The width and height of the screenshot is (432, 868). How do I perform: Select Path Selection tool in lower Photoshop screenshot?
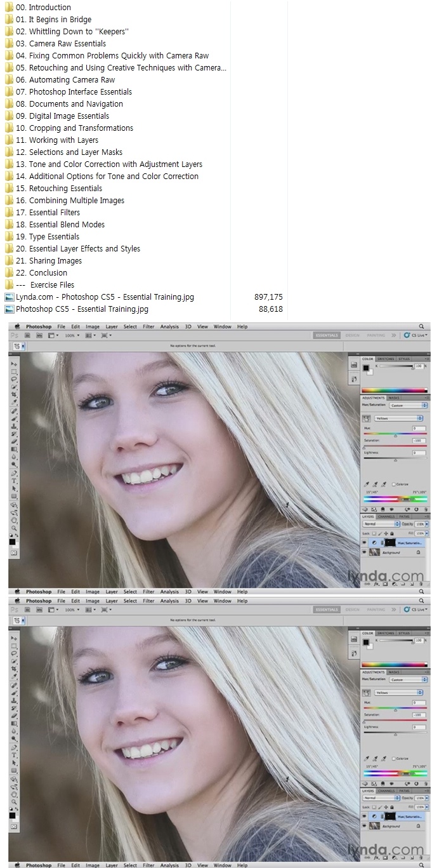14,762
